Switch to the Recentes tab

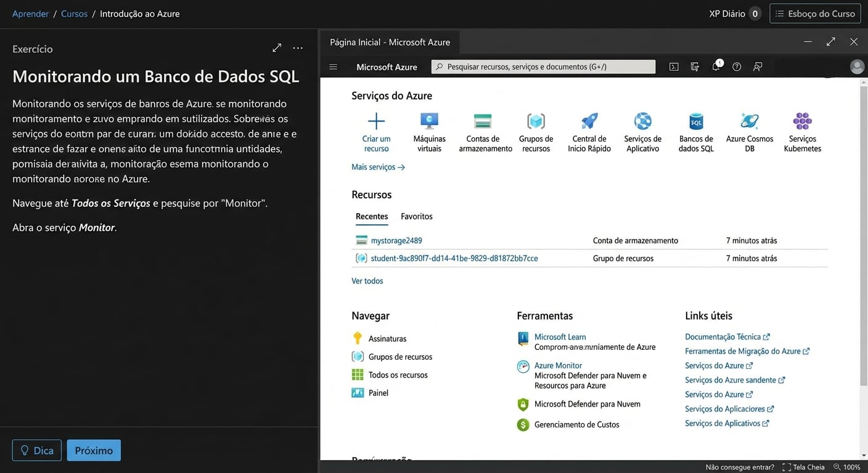pyautogui.click(x=372, y=216)
